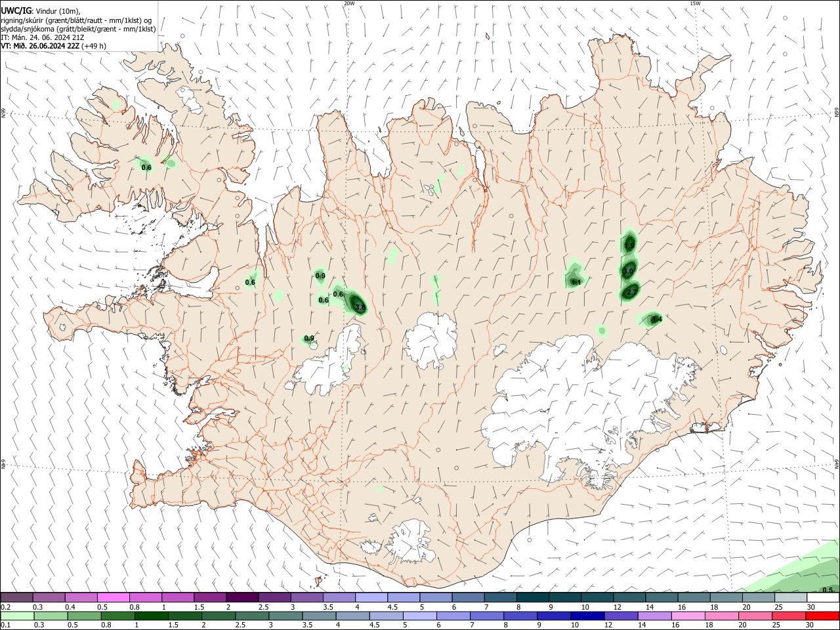The height and width of the screenshot is (630, 840).
Task: Select the 'slydda/snjókoma' legend description line
Action: click(79, 29)
